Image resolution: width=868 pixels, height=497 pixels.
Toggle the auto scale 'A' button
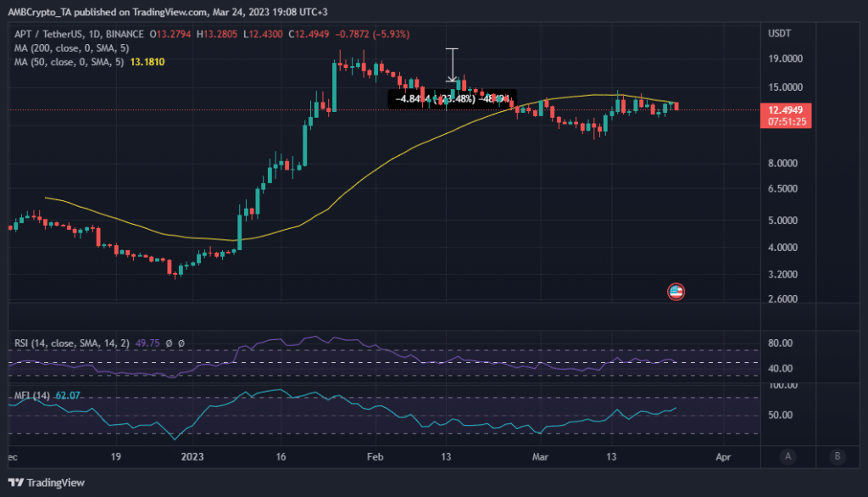click(x=788, y=456)
